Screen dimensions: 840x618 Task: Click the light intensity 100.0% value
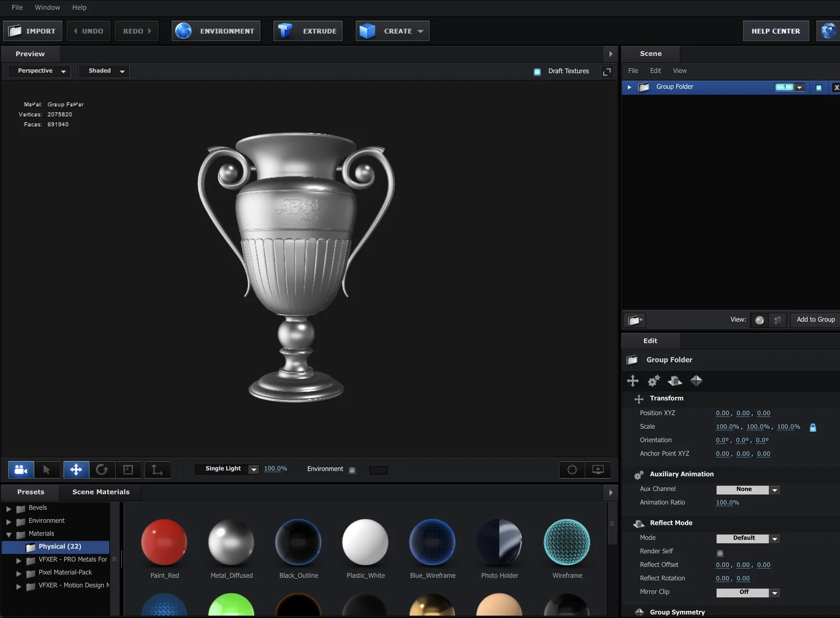tap(275, 469)
